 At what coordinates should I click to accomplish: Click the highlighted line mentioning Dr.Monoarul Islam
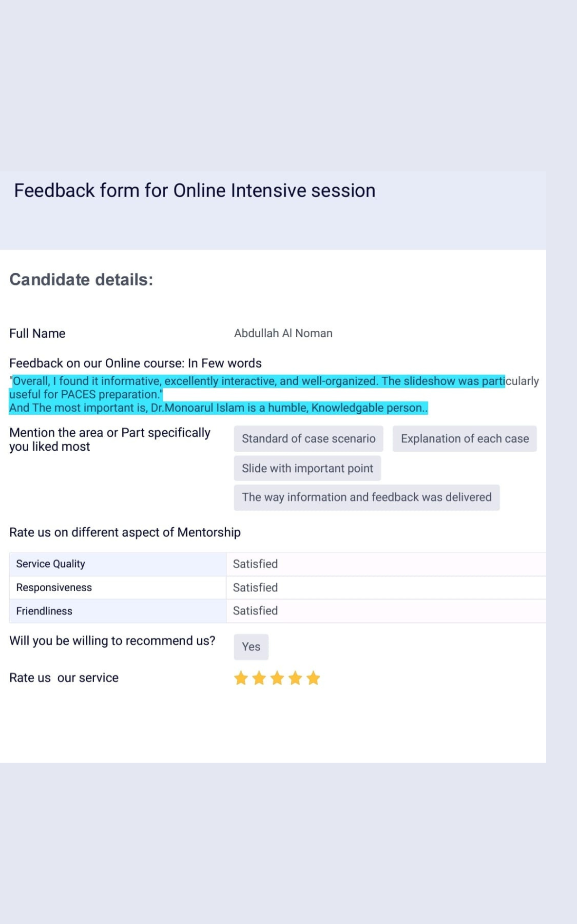tap(218, 408)
